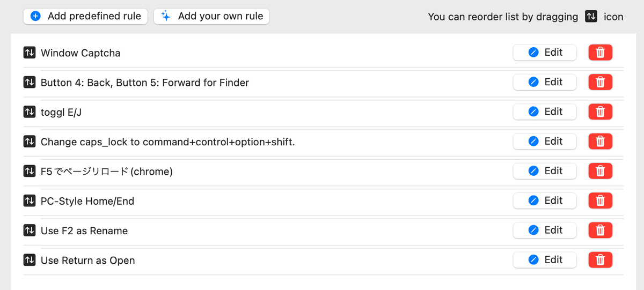Click the trash icon for F5 chrome reload rule
Viewport: 644px width, 290px height.
coord(601,171)
